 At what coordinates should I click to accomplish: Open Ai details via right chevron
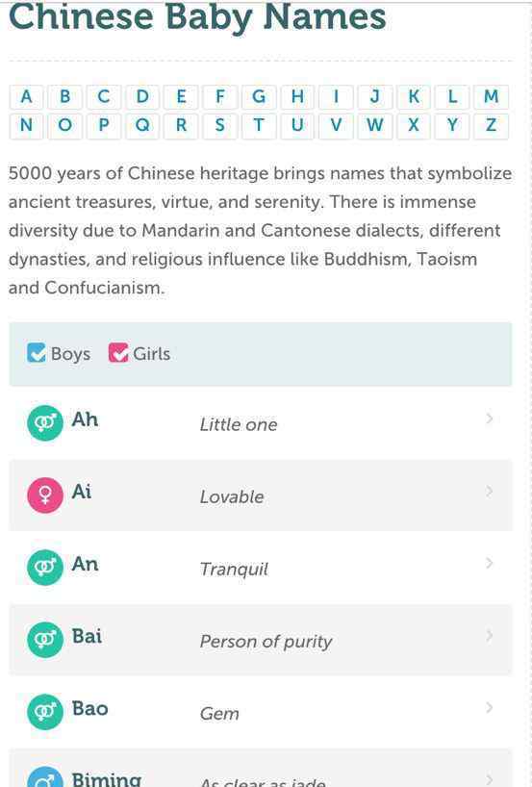[x=490, y=491]
